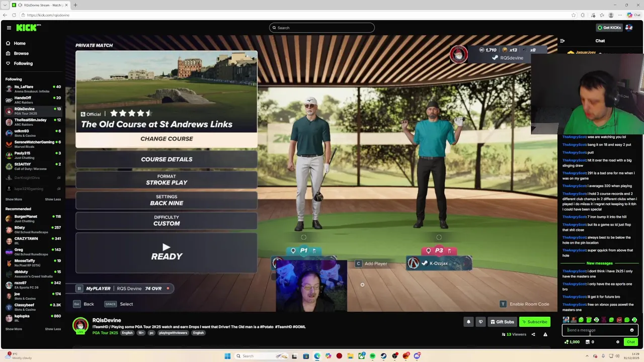Open HandsOff channel in Following list

[x=33, y=100]
